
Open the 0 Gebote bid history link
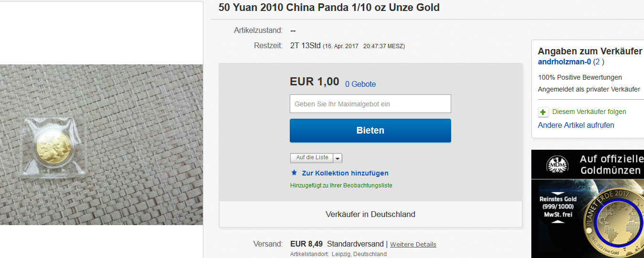[360, 84]
